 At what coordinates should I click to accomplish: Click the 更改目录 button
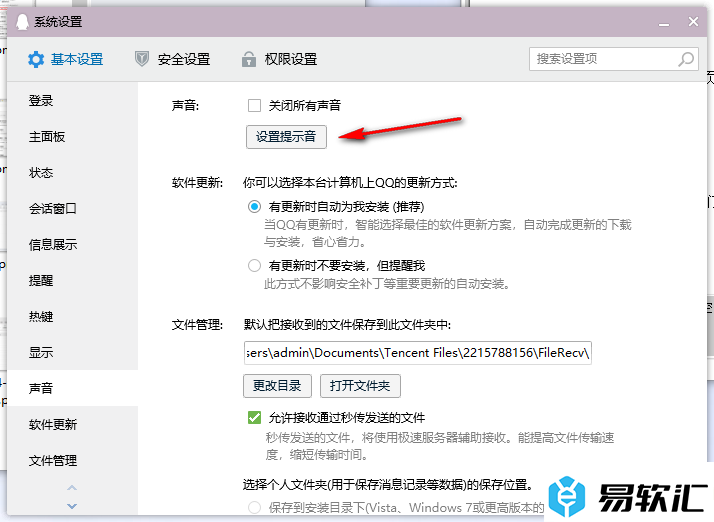(277, 386)
